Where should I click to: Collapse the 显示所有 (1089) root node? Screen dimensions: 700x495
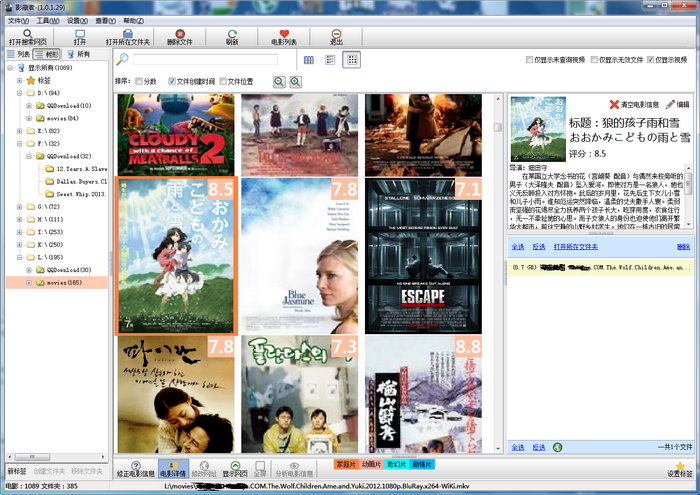(9, 68)
